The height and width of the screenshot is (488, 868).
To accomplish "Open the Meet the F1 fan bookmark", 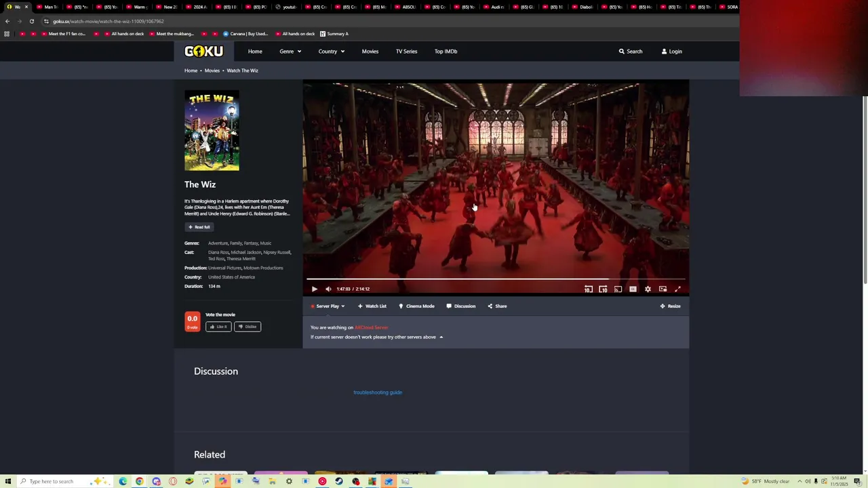I will pos(63,34).
